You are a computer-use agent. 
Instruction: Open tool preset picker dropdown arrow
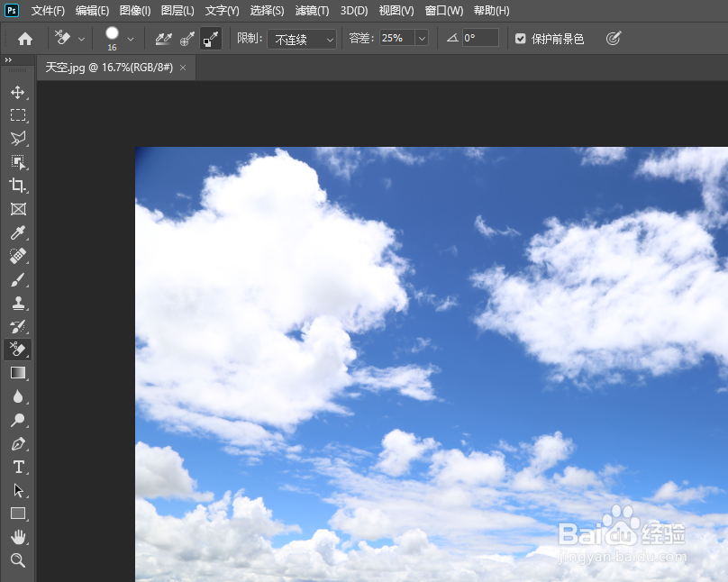point(82,39)
